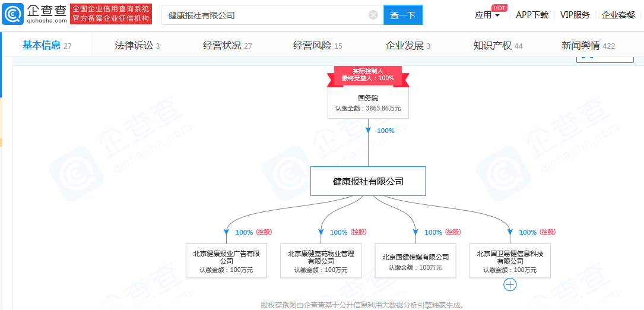Switch to the 基本信息 tab
Viewport: 644px width, 310px height.
tap(47, 46)
